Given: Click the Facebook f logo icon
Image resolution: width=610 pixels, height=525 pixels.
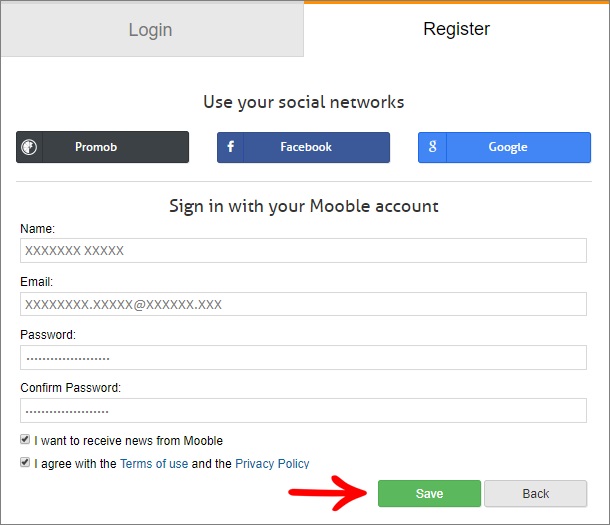Looking at the screenshot, I should [x=231, y=147].
